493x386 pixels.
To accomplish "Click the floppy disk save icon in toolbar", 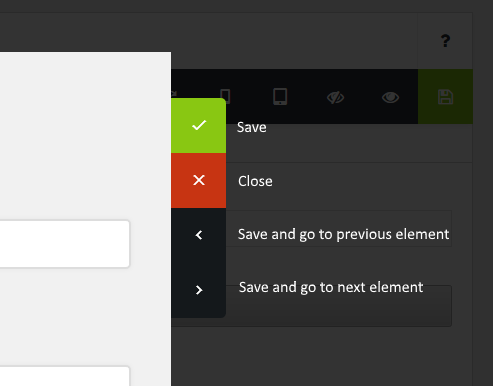I will (445, 97).
